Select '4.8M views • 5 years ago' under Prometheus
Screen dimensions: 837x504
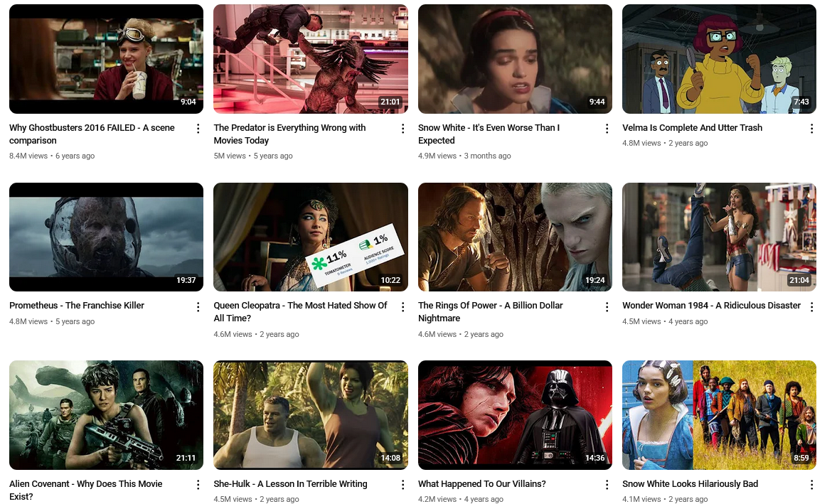tap(52, 321)
